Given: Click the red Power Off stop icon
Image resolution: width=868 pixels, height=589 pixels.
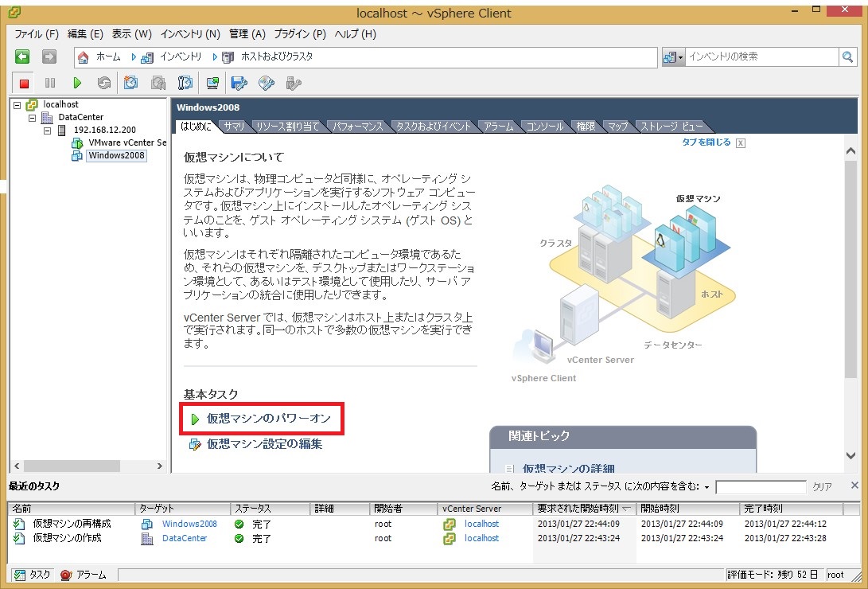Looking at the screenshot, I should (24, 83).
